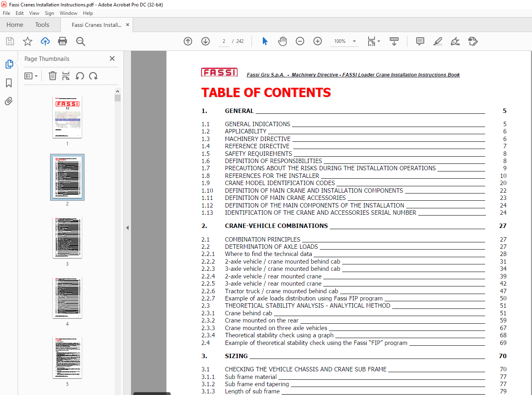Image resolution: width=532 pixels, height=395 pixels.
Task: Click the insert/extract pages icon
Action: pos(66,76)
